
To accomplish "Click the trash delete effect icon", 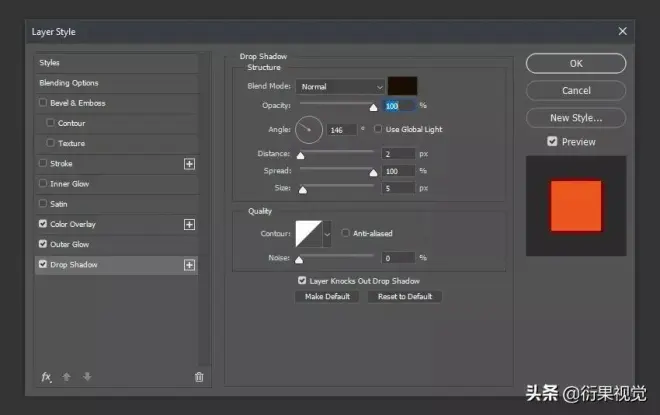I will [x=199, y=377].
